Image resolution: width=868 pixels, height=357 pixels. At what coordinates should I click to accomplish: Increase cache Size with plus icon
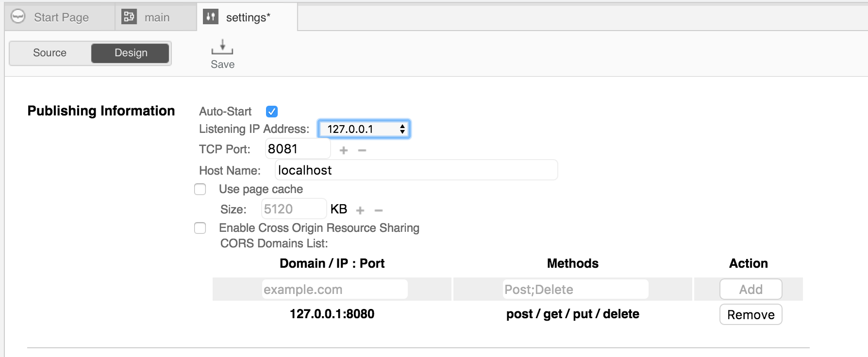click(360, 211)
